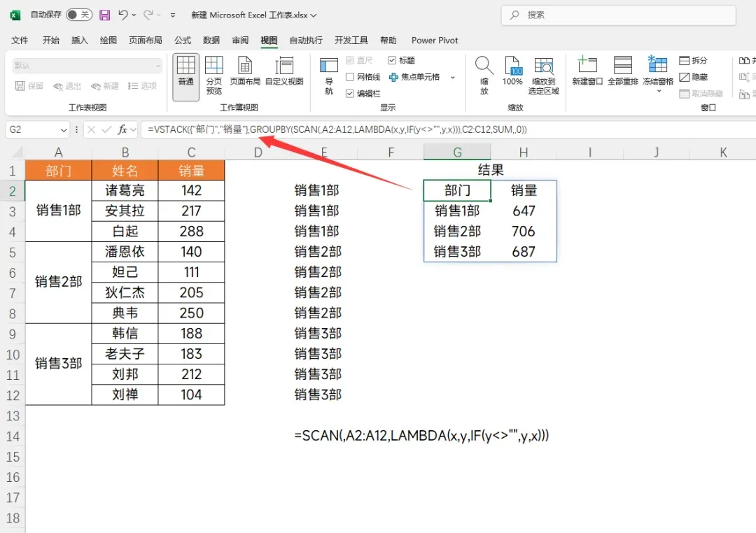Click Hide (隐藏) window
Image resolution: width=756 pixels, height=533 pixels.
pos(693,77)
